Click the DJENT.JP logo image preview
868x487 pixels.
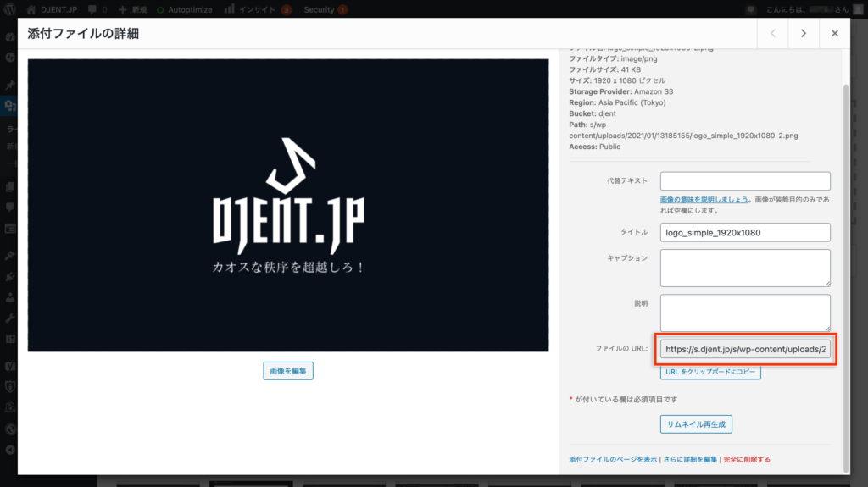(288, 205)
